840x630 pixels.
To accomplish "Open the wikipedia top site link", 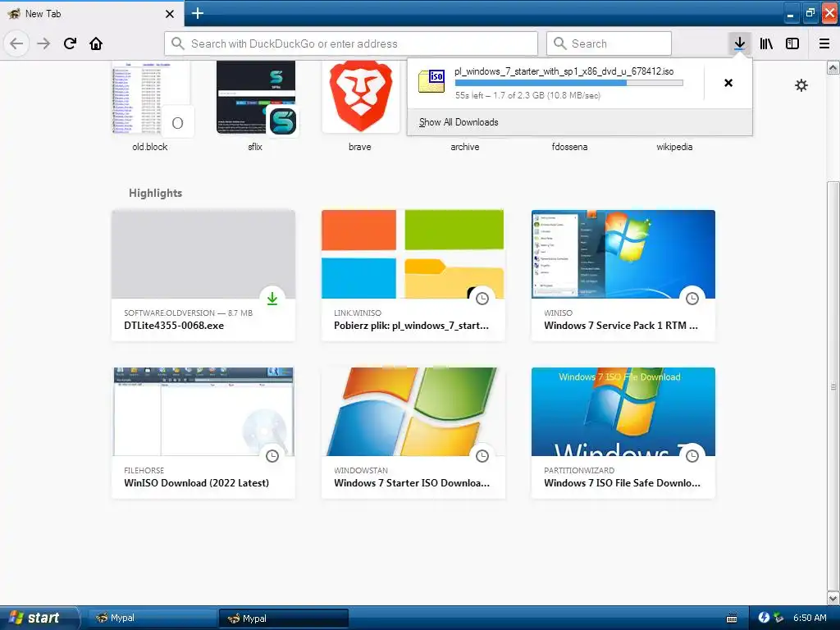I will (x=674, y=147).
